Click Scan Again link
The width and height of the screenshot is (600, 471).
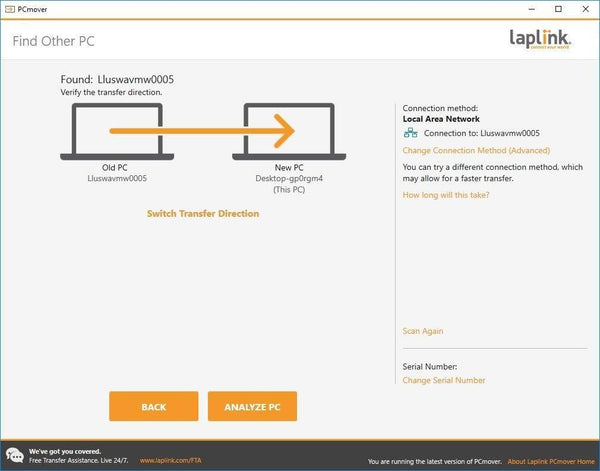[x=423, y=331]
